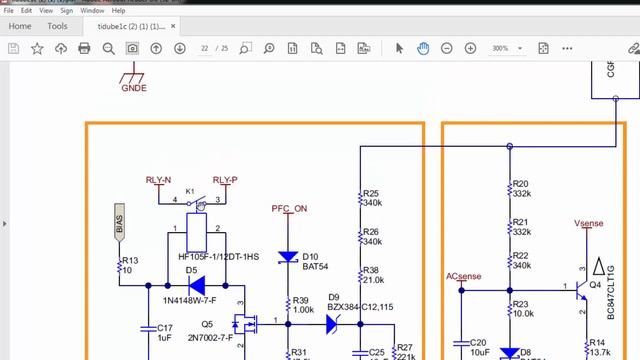This screenshot has width=640, height=360.
Task: Click the R13 10 resistor label
Action: tap(130, 265)
